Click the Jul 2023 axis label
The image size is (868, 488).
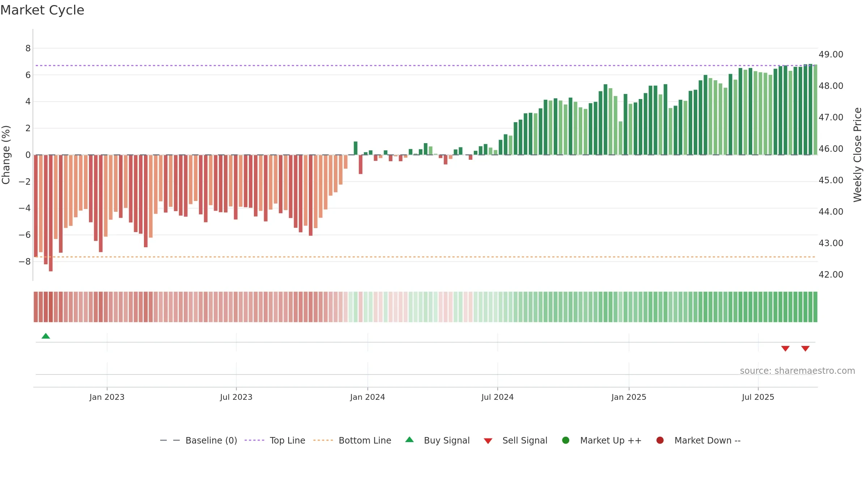tap(236, 397)
